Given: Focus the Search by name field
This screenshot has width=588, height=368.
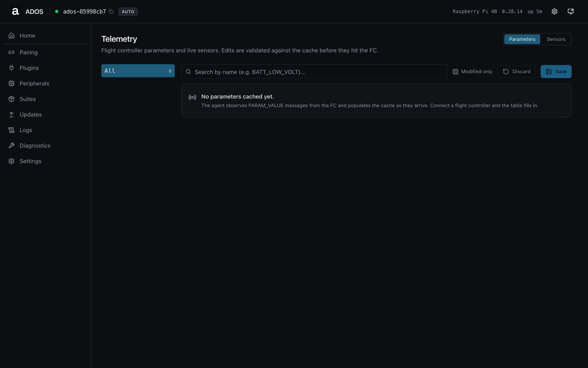Looking at the screenshot, I should 314,72.
